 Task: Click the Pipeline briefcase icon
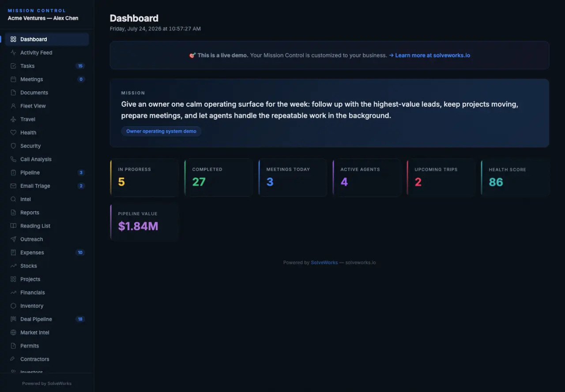13,172
